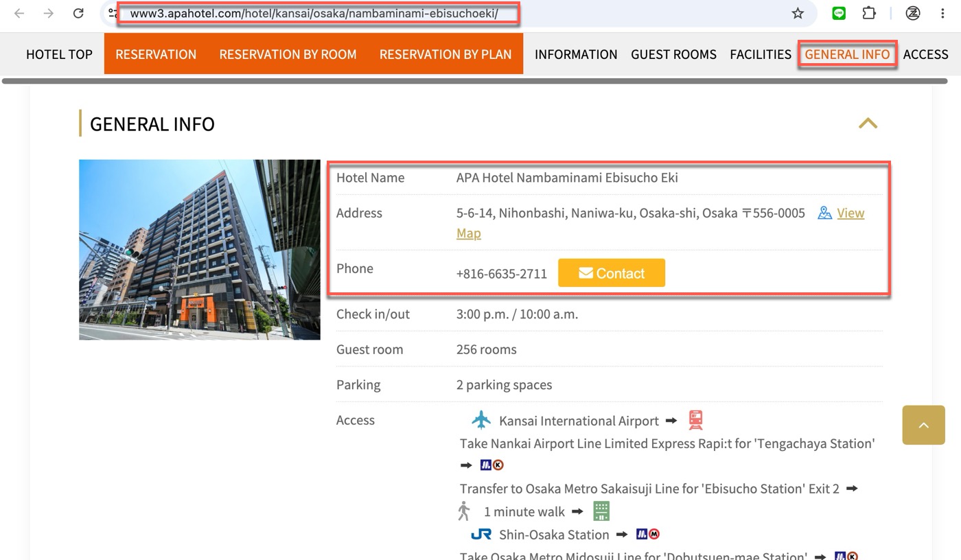Screen dimensions: 961x560
Task: Click the hotel building photo
Action: click(x=200, y=250)
